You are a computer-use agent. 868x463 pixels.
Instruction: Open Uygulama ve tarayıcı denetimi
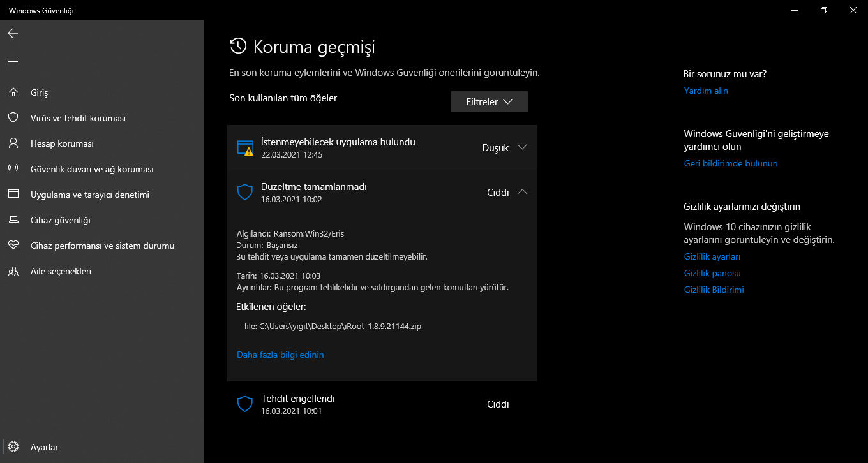click(102, 195)
